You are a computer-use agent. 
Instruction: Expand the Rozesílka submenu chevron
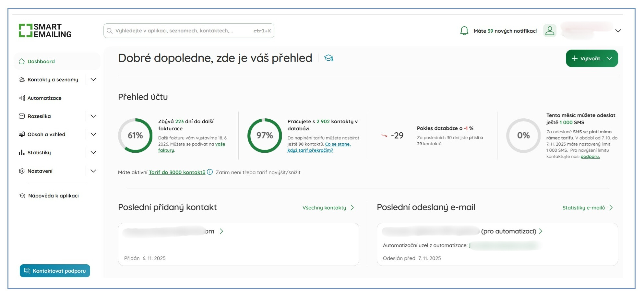[x=93, y=116]
